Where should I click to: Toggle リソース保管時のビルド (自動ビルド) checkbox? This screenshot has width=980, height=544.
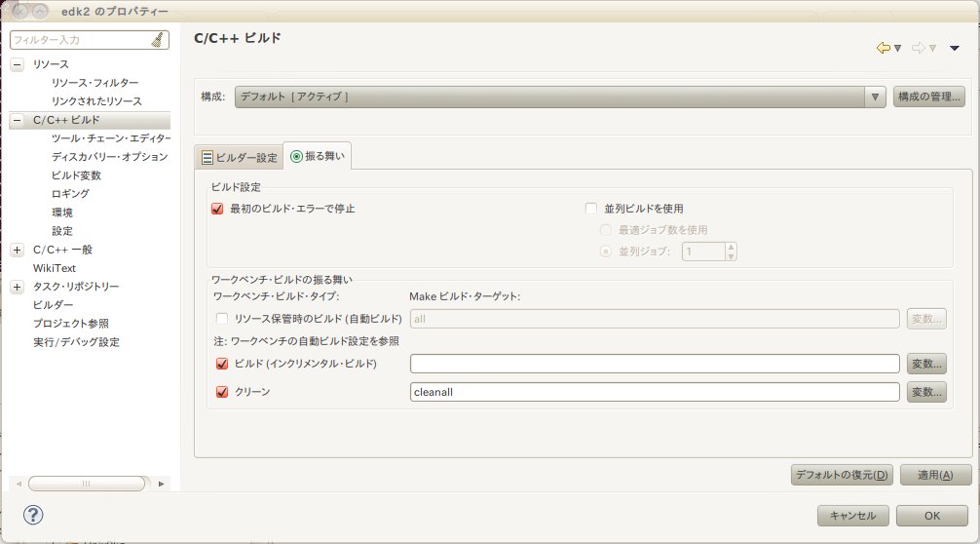click(x=222, y=319)
